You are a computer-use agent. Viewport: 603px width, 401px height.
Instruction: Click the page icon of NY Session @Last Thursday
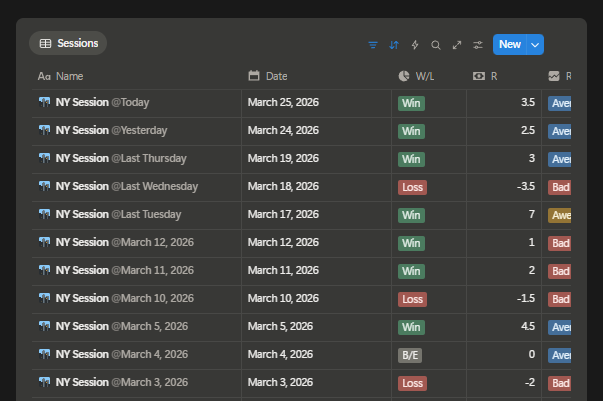[x=44, y=158]
